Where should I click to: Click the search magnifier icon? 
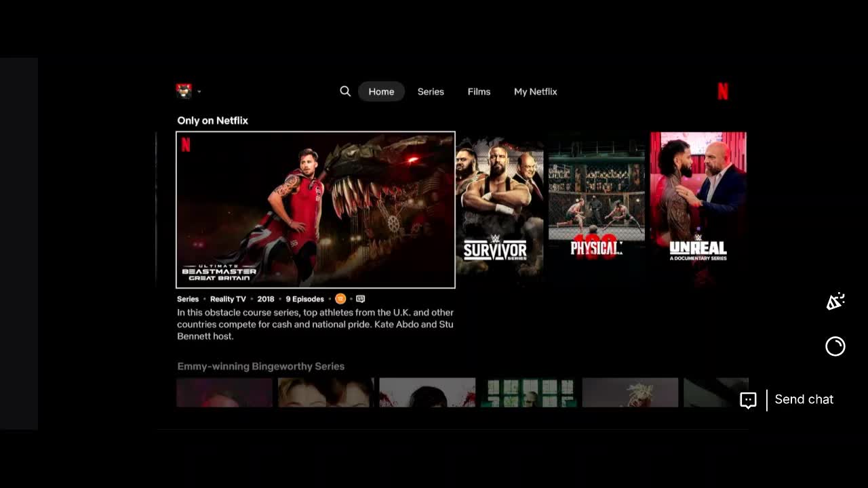345,91
